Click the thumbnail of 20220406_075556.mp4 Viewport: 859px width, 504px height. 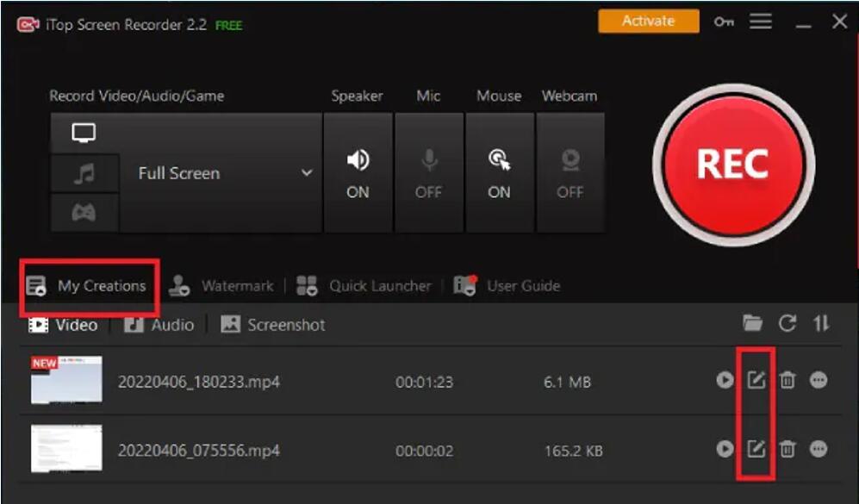point(66,448)
